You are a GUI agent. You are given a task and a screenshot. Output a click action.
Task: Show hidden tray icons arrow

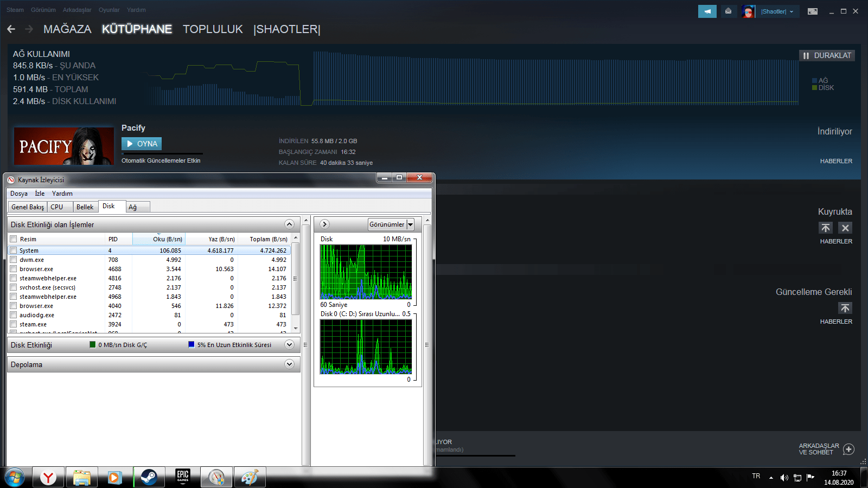click(771, 478)
